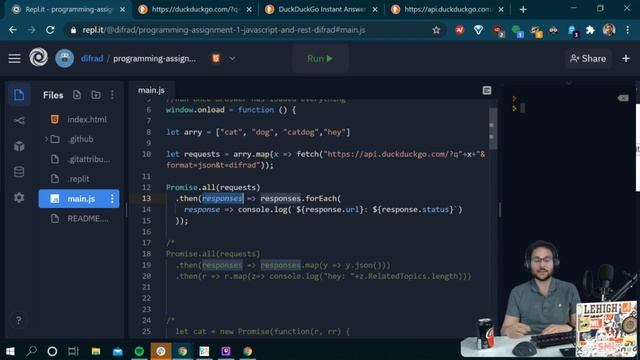Open Settings gear in the sidebar

19,198
